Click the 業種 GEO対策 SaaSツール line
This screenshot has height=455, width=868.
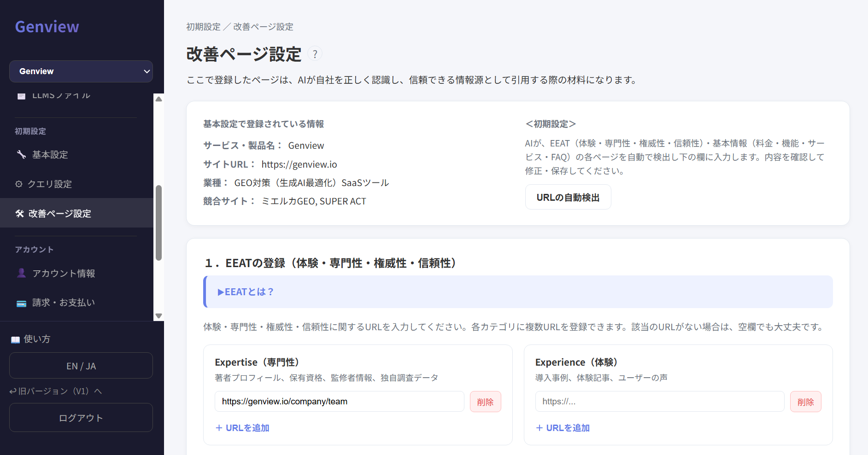tap(296, 183)
